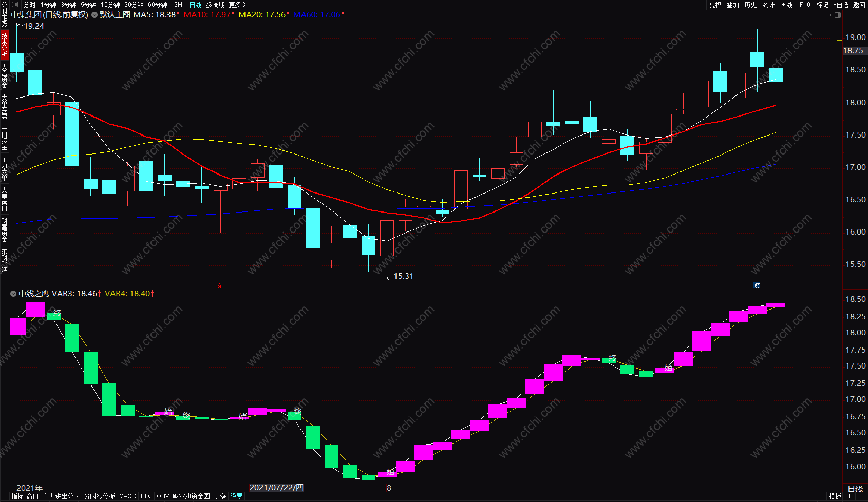Choose the 60分钟 period
Viewport: 868px width, 502px height.
[158, 5]
